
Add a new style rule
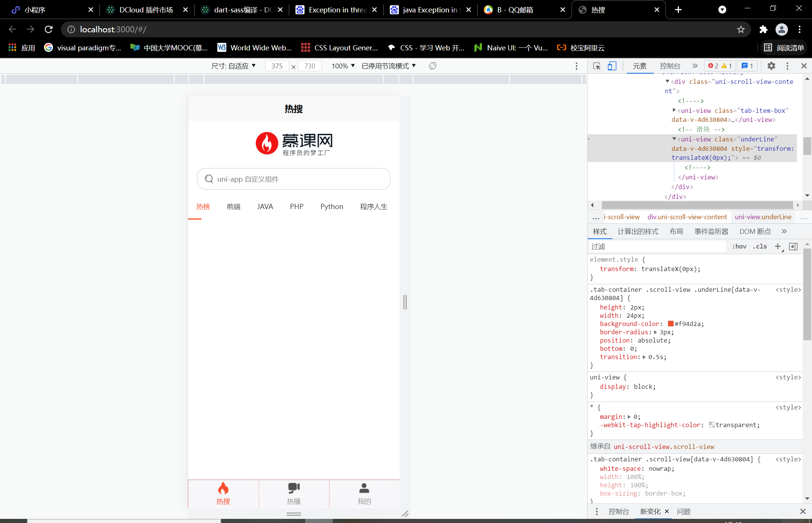(778, 247)
